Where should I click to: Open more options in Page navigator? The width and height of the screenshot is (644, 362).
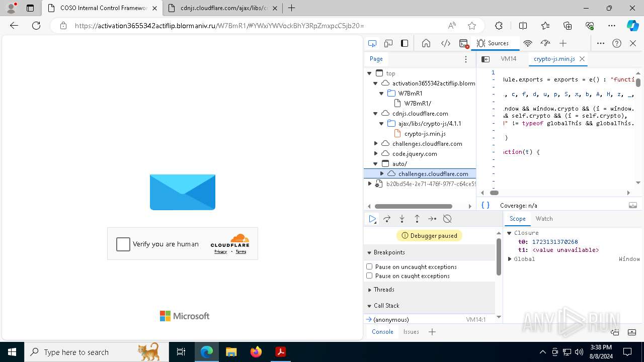[466, 59]
